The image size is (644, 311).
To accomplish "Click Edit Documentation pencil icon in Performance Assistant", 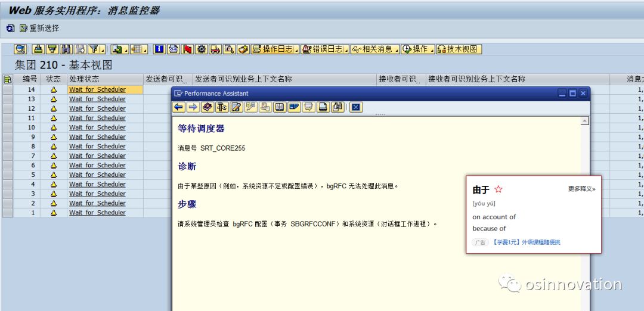I will pos(237,107).
